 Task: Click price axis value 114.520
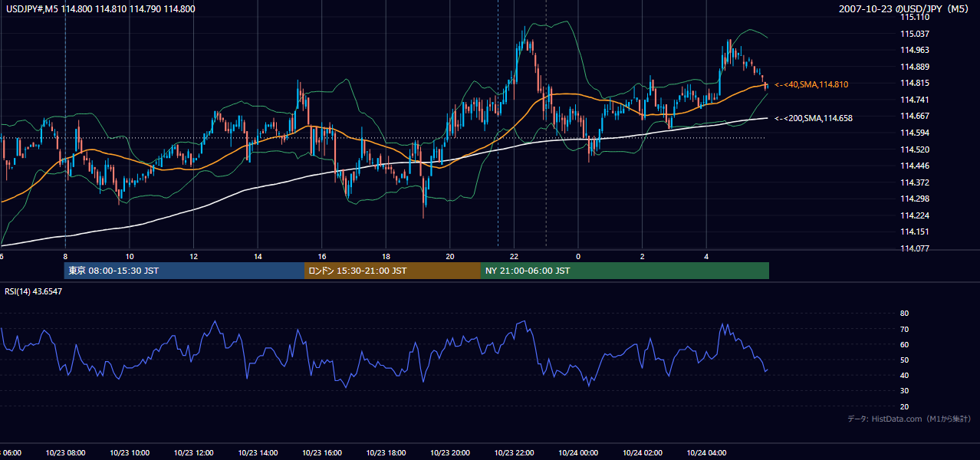[x=914, y=149]
